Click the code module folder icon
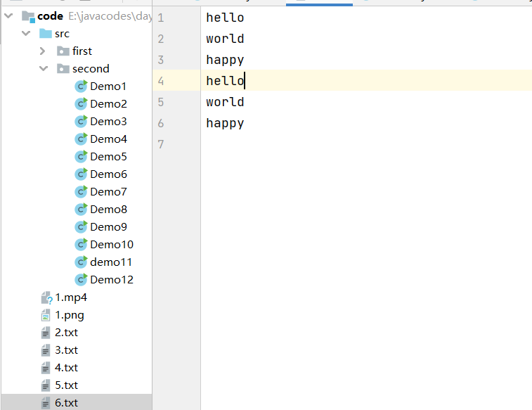Viewport: 532px width, 410px height. pos(28,16)
